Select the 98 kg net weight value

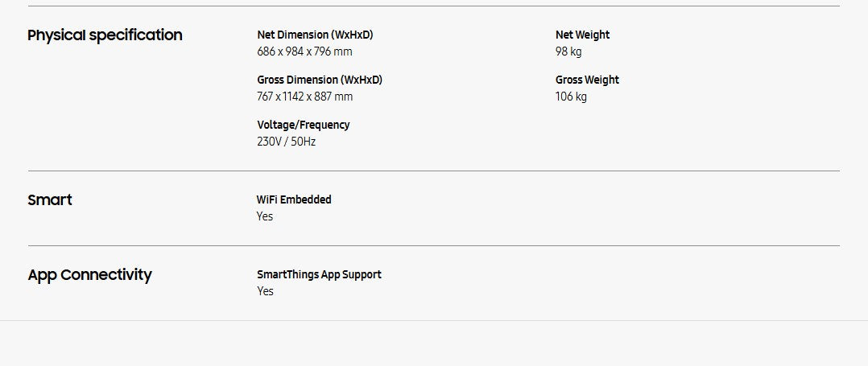568,52
